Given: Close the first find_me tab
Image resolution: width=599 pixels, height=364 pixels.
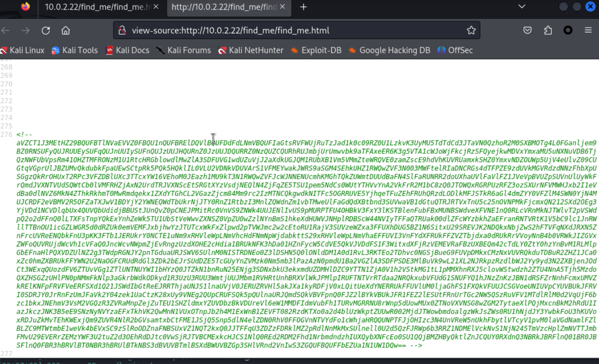Looking at the screenshot, I should point(156,7).
